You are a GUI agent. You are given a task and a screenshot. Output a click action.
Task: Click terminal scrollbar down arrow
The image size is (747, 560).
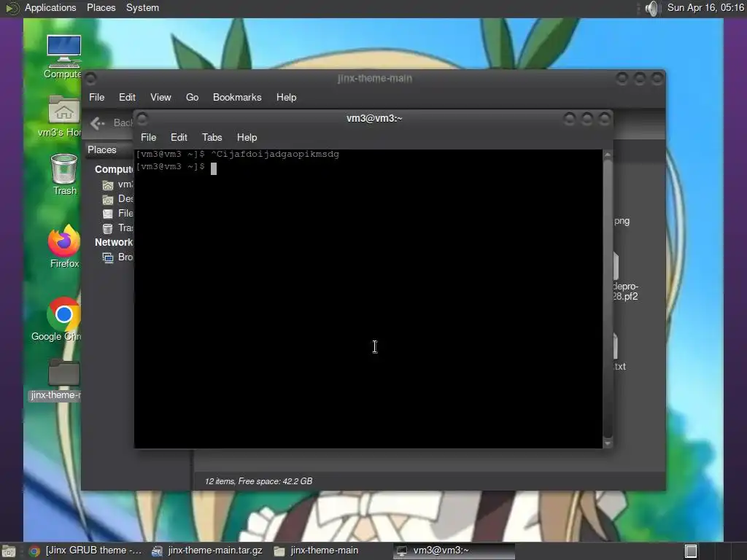[x=608, y=443]
